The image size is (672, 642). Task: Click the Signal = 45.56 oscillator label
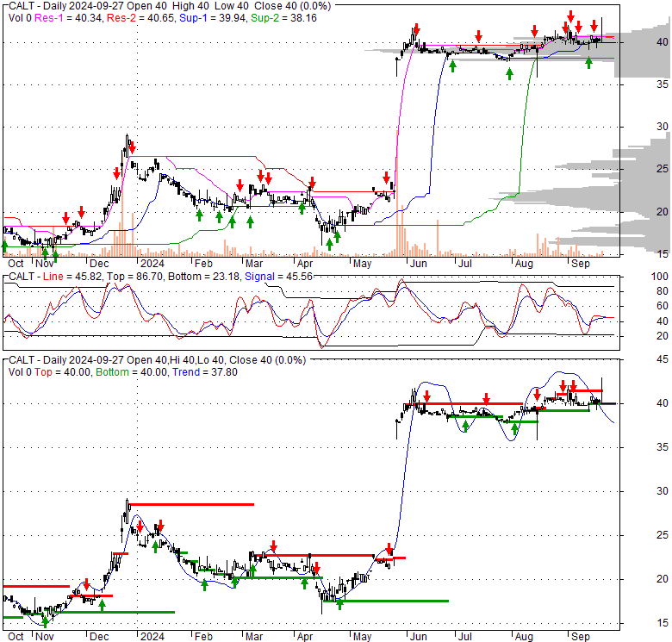pos(278,277)
